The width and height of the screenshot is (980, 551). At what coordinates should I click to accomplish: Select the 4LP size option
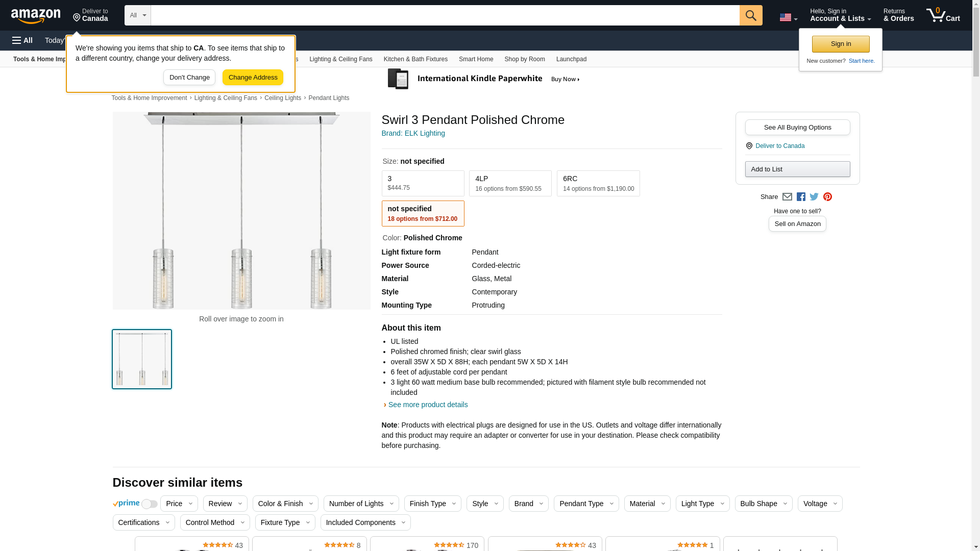(x=510, y=183)
